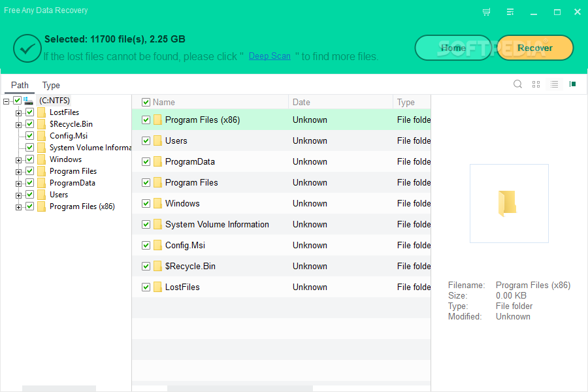This screenshot has height=392, width=588.
Task: Uncheck ProgramData in the file list
Action: point(146,161)
